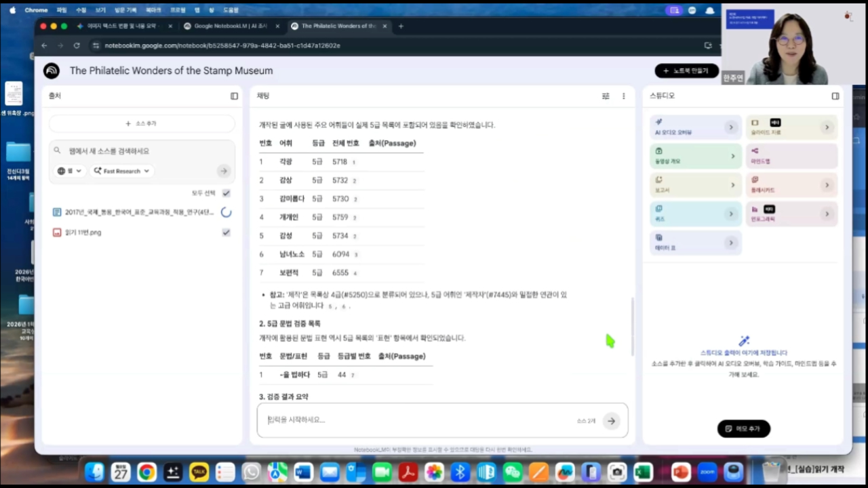
Task: Collapse the Studio panel via its icon
Action: click(835, 96)
